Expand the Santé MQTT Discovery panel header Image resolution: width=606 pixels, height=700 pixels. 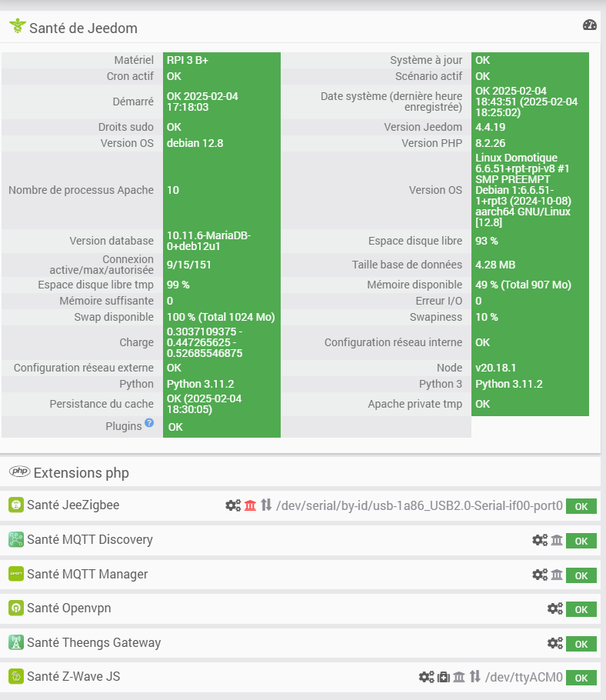(89, 540)
